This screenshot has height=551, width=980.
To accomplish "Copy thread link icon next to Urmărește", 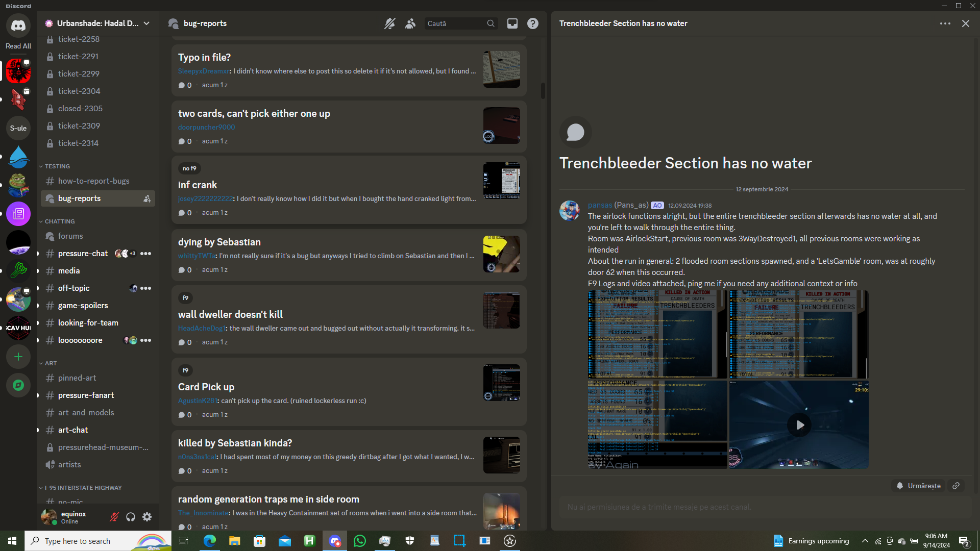I will tap(956, 486).
